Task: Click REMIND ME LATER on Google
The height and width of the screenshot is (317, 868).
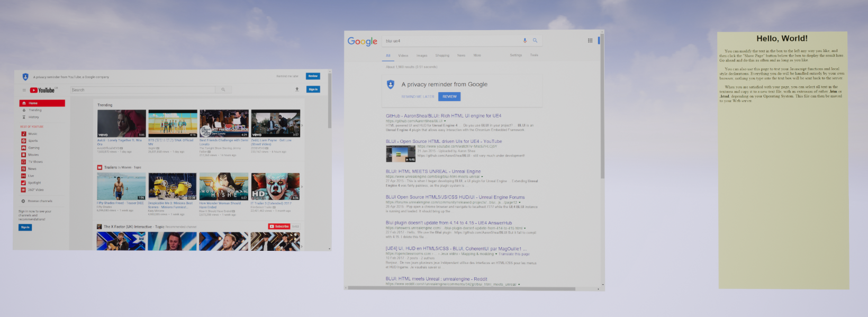Action: point(418,97)
